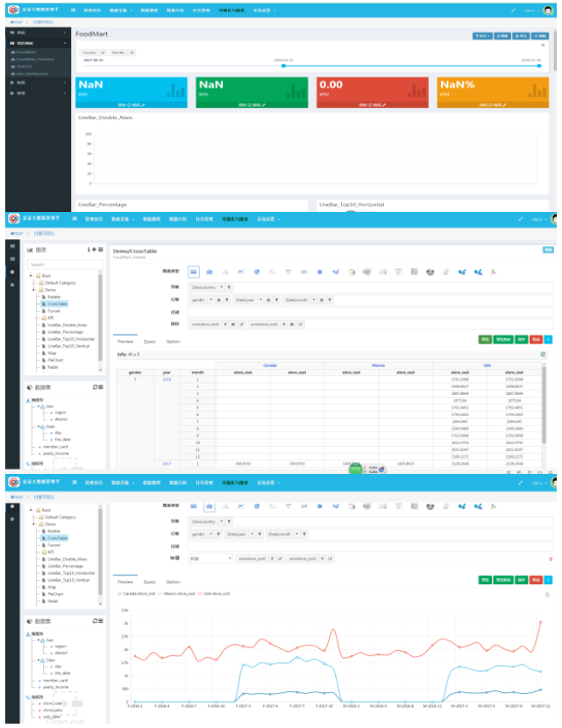
Task: Click the LineBar_Double_Axes chart title
Action: pos(105,117)
